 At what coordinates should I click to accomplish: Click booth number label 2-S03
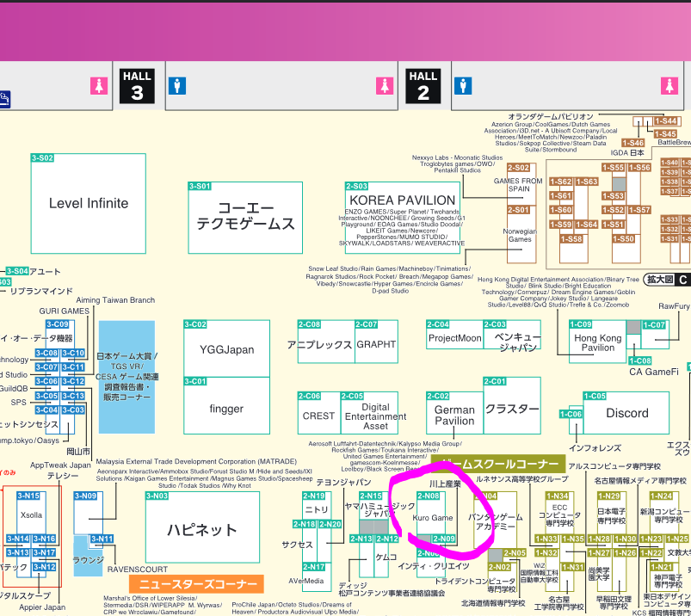(x=356, y=186)
